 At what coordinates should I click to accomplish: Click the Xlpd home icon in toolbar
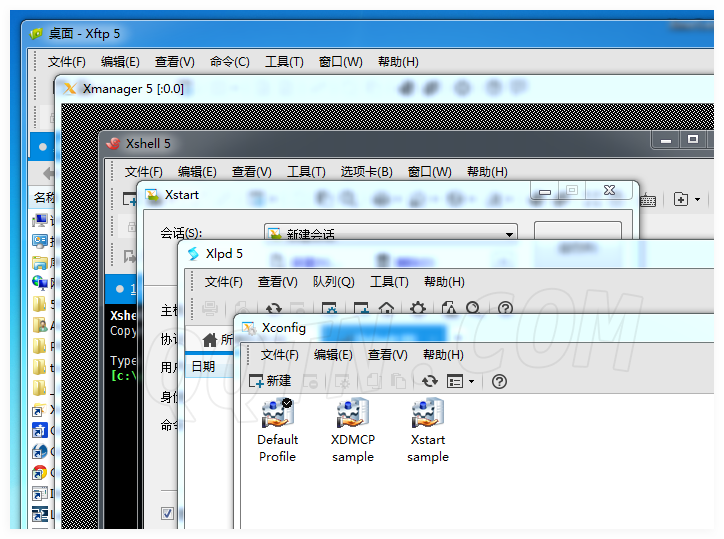(x=386, y=309)
